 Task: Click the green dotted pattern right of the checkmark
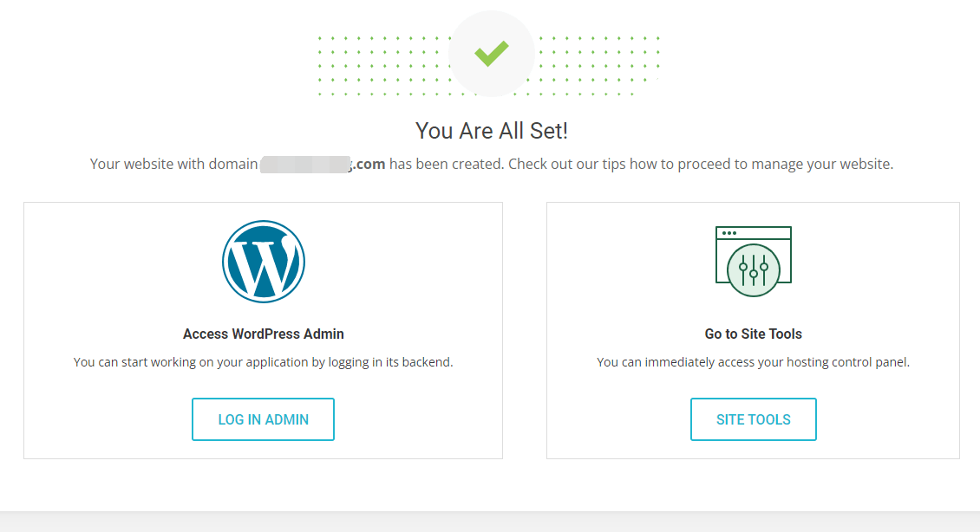click(598, 66)
